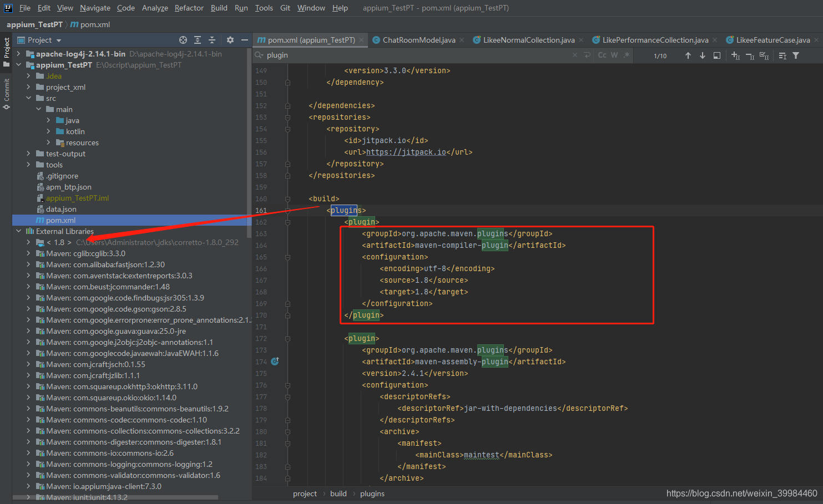The width and height of the screenshot is (823, 504).
Task: Click gutter icon on line 174
Action: coord(275,362)
